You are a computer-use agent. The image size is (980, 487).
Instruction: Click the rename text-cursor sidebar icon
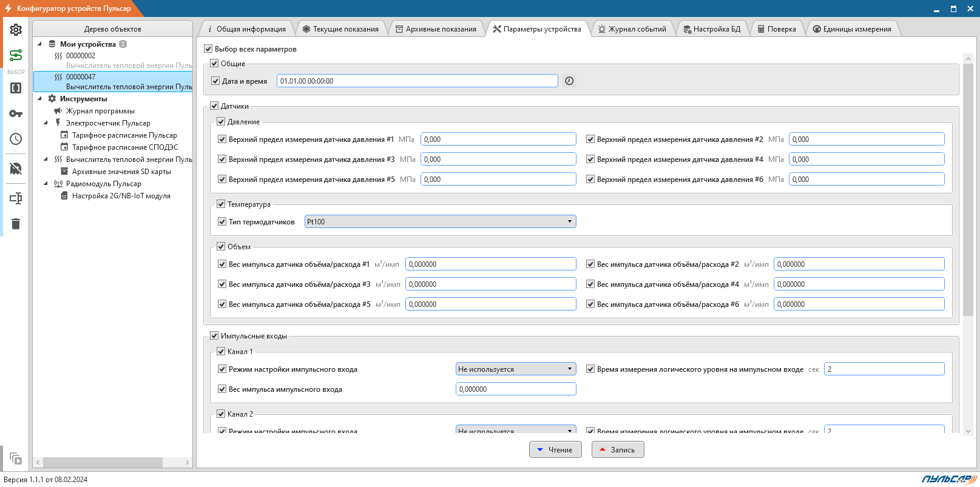pos(16,198)
